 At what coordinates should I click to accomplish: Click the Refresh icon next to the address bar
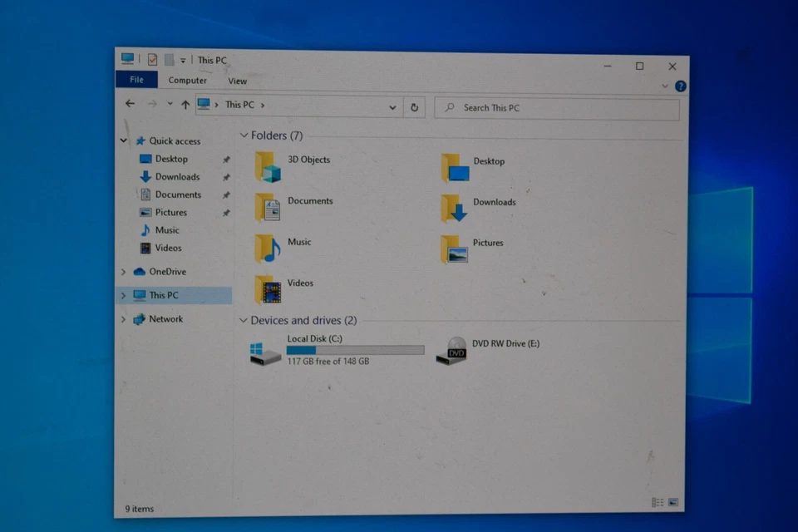[414, 106]
